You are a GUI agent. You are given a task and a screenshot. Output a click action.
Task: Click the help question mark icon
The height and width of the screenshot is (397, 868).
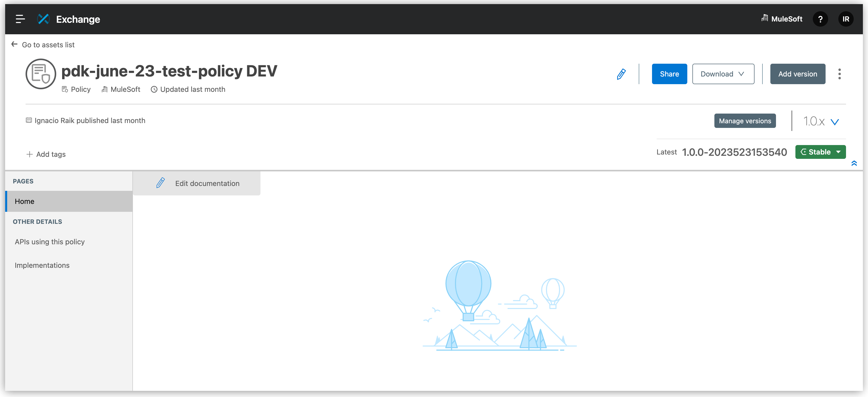[x=821, y=19]
